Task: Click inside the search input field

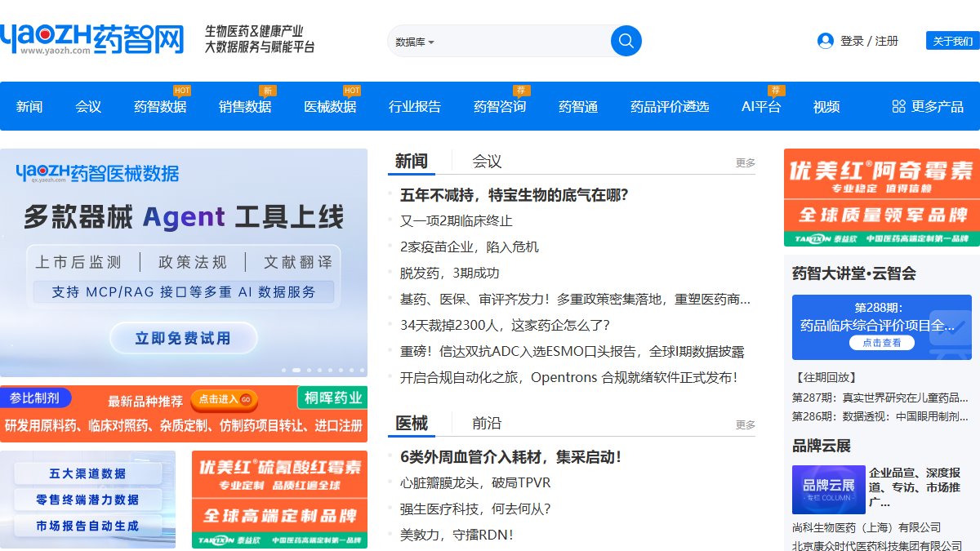Action: pyautogui.click(x=523, y=41)
